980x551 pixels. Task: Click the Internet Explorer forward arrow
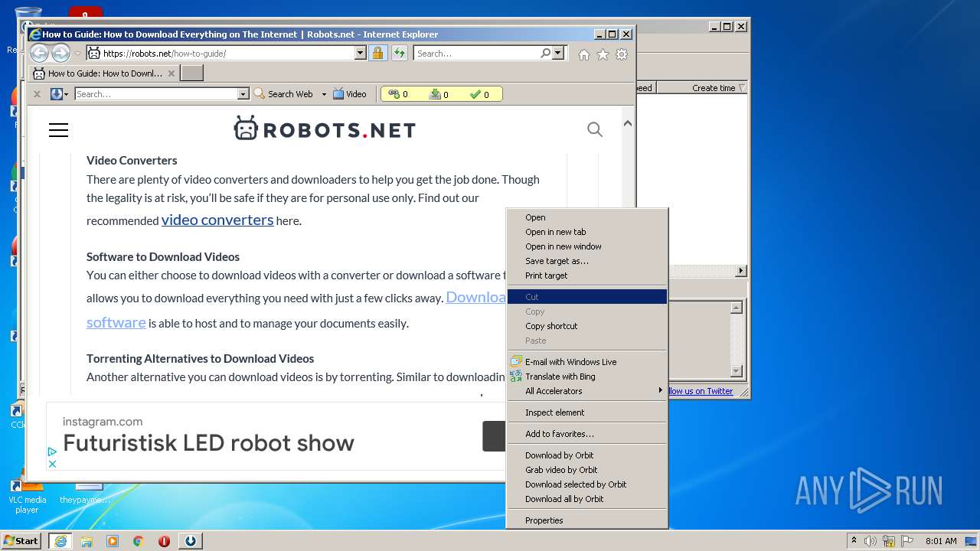[x=60, y=53]
